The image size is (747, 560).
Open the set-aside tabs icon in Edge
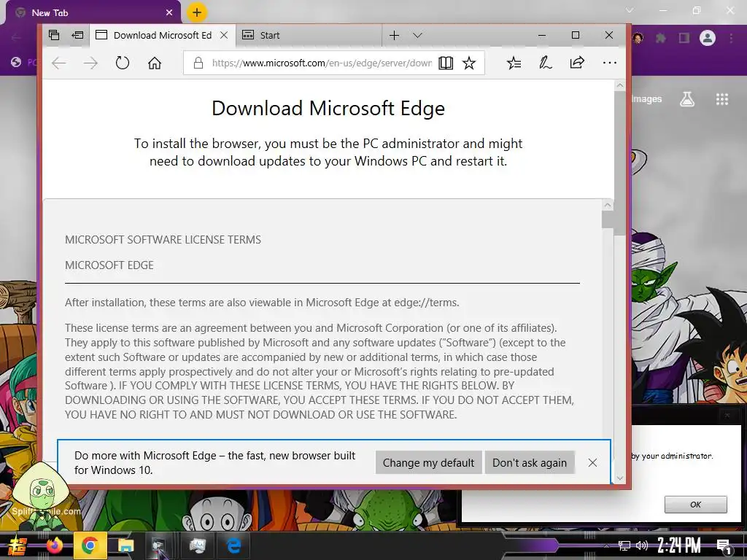pos(54,35)
